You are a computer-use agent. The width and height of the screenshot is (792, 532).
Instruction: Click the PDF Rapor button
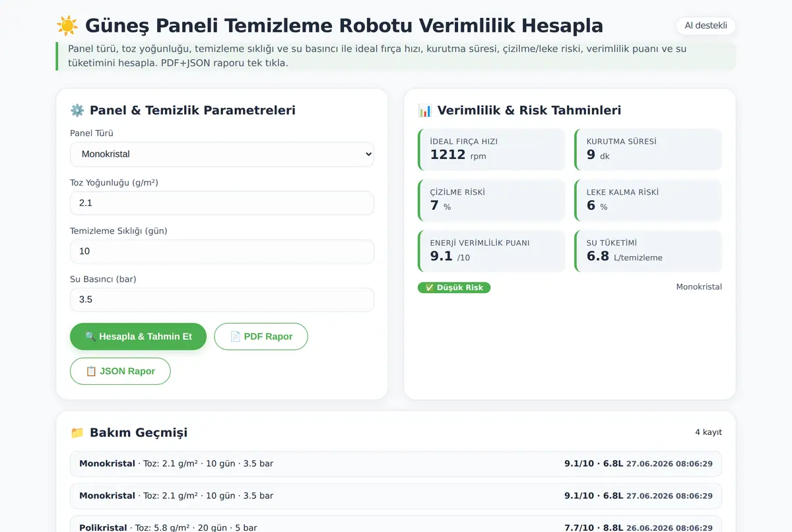point(261,337)
